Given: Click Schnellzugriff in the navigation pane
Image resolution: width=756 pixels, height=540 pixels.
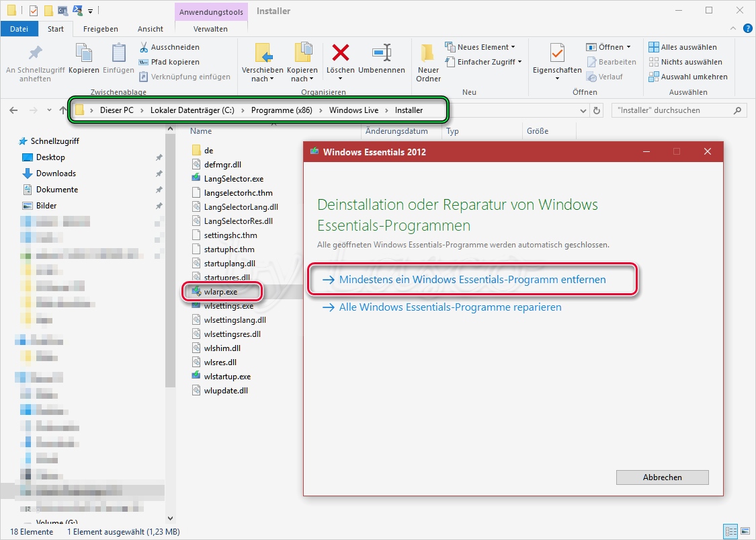Looking at the screenshot, I should pyautogui.click(x=54, y=141).
